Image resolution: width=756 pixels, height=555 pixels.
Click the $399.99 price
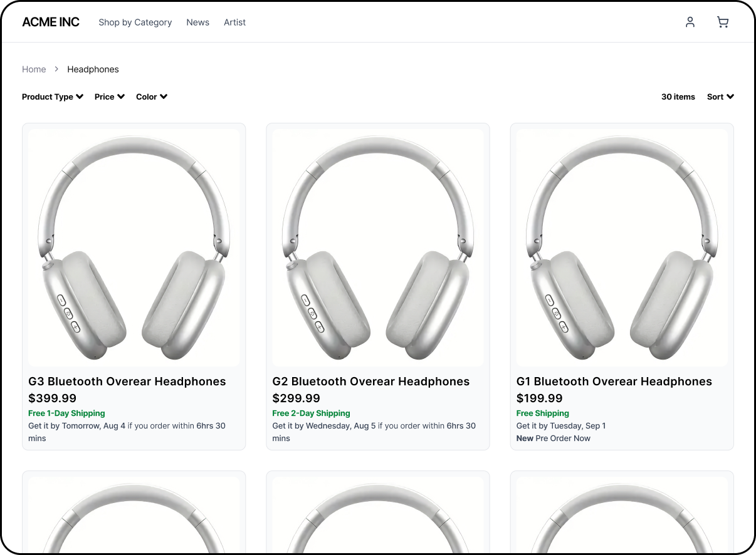pos(53,398)
